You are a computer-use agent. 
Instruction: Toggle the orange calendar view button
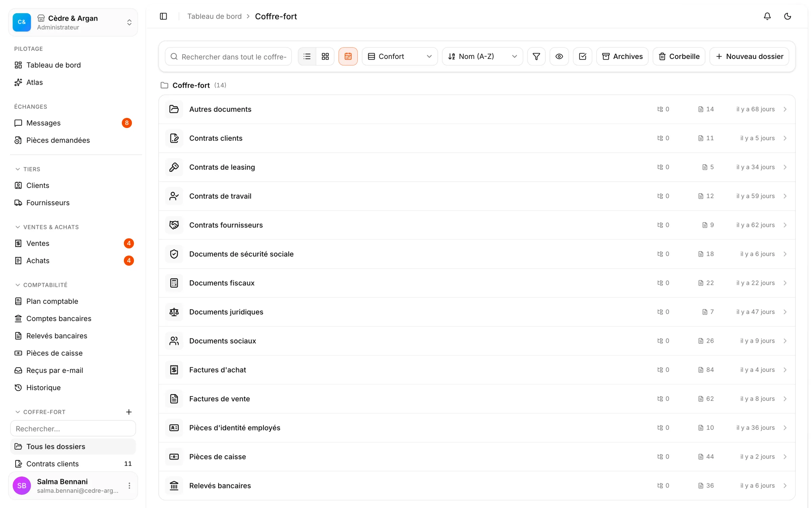point(348,56)
